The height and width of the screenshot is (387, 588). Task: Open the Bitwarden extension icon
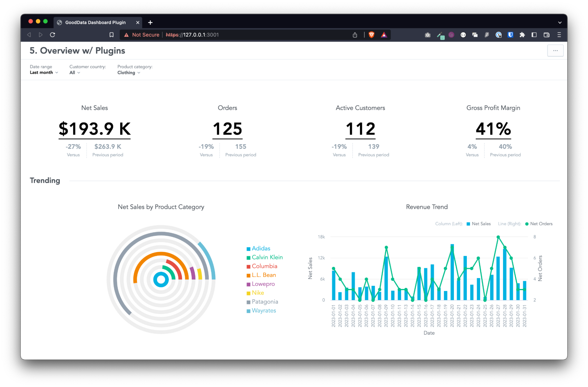[x=510, y=35]
